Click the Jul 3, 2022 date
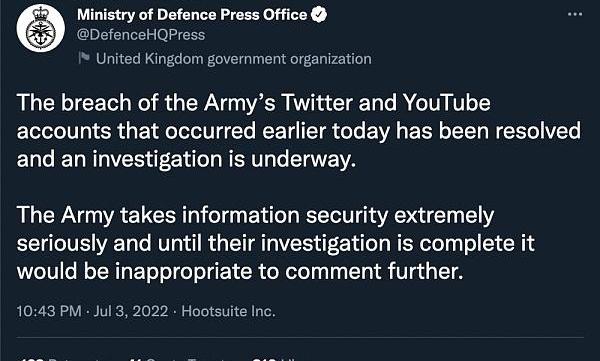This screenshot has height=361, width=600. coord(131,311)
